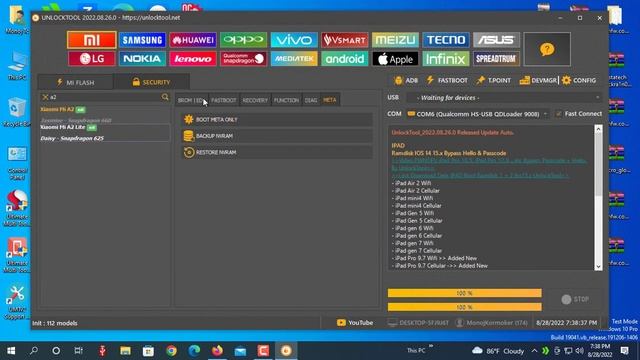Screen dimensions: 640x360
Task: Click the lower 100% progress bar
Action: click(464, 307)
